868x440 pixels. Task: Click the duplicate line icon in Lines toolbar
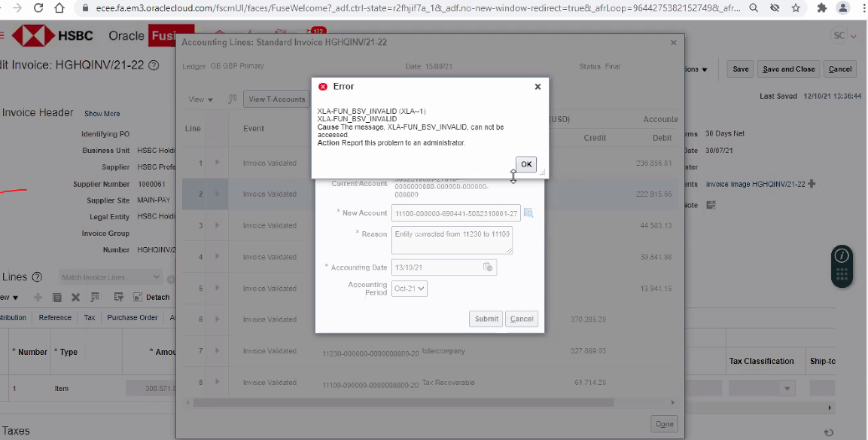pyautogui.click(x=56, y=298)
